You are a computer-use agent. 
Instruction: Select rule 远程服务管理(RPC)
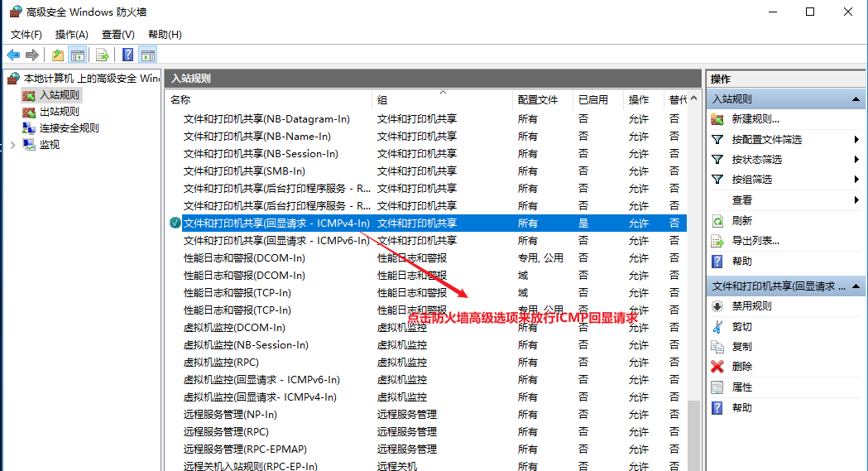226,432
